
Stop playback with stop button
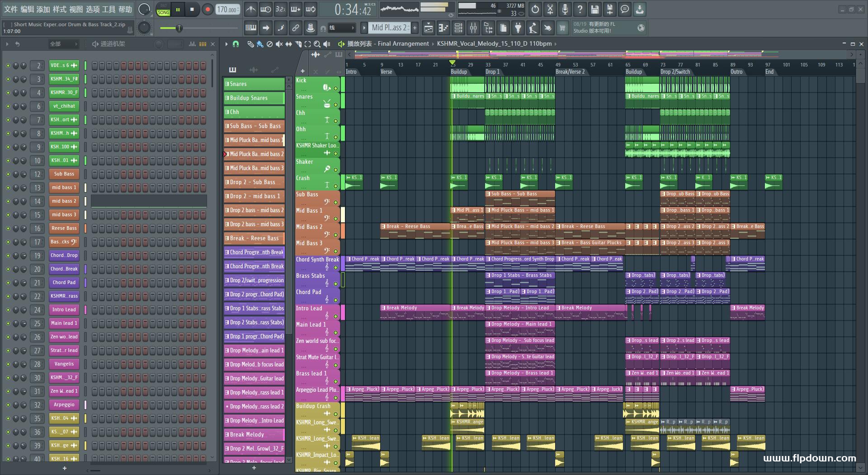click(x=192, y=9)
